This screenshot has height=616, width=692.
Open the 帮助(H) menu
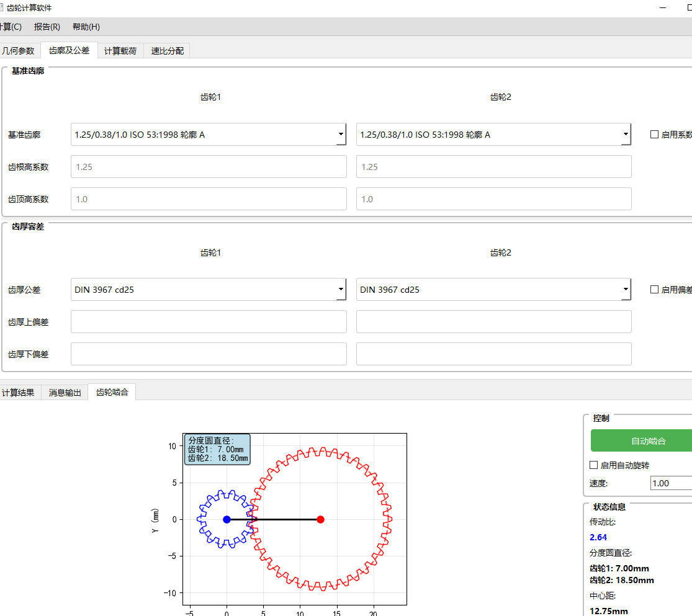pos(86,27)
